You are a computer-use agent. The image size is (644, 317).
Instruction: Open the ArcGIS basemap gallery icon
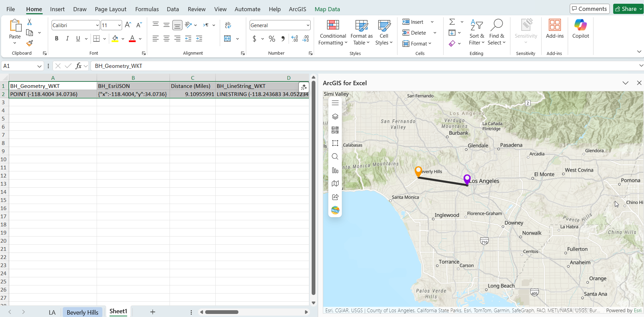[335, 130]
